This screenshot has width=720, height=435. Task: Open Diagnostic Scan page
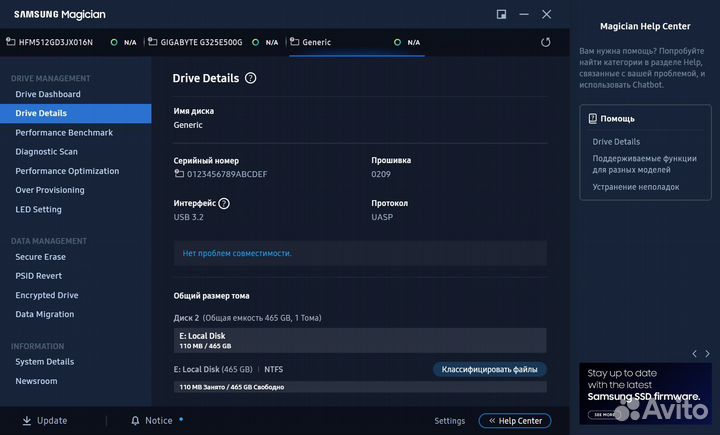click(x=46, y=152)
